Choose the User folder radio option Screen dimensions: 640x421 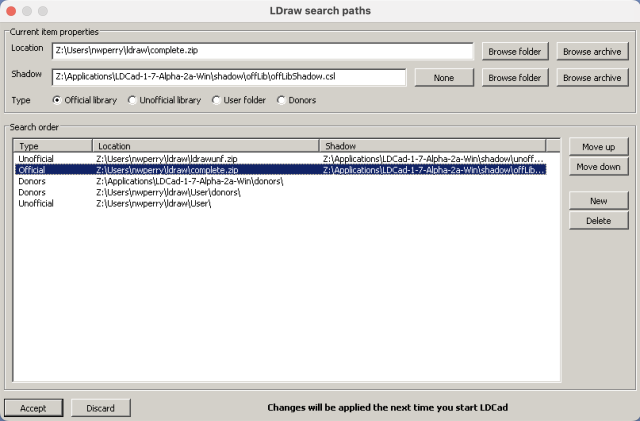coord(218,100)
